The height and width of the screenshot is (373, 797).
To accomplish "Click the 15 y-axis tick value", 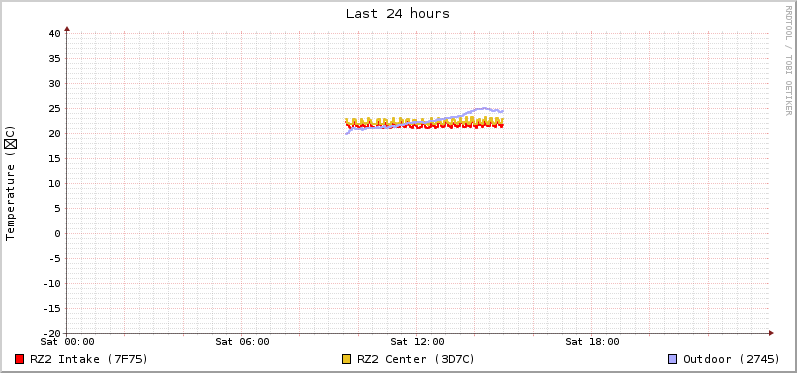I will [x=55, y=159].
